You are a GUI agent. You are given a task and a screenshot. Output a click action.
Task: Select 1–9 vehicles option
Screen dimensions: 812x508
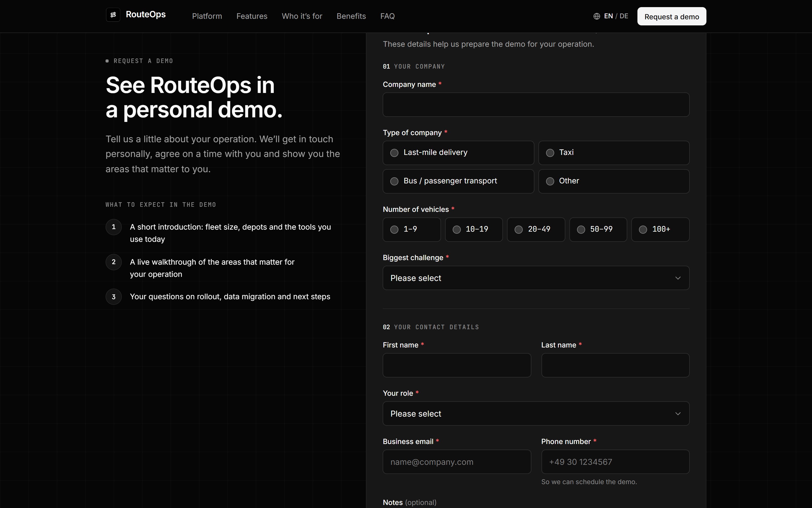tap(412, 229)
